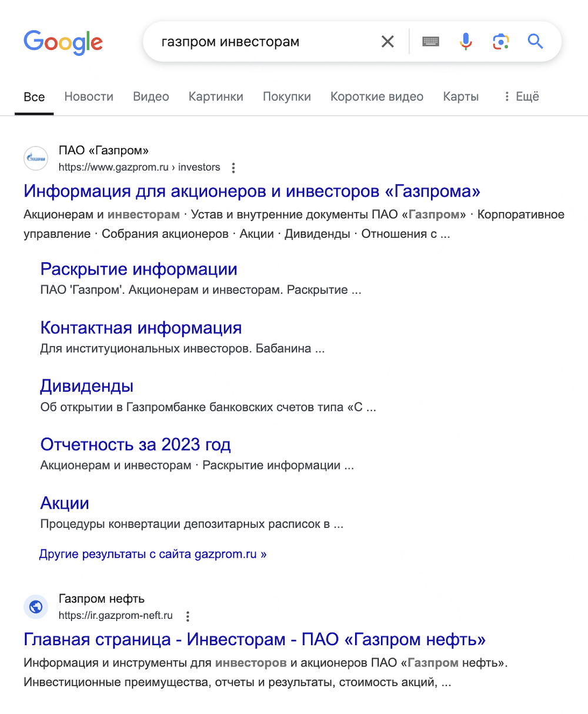Click the Google logo
The image size is (588, 714).
pos(63,42)
